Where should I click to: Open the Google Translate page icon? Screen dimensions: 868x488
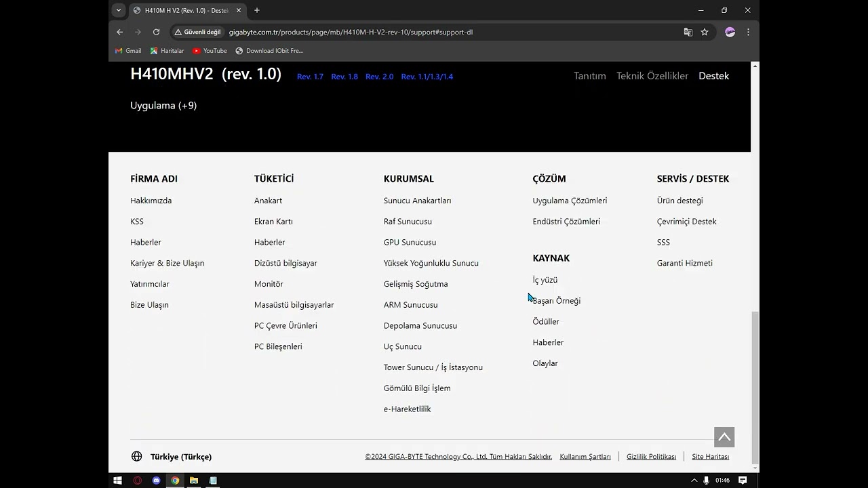688,32
